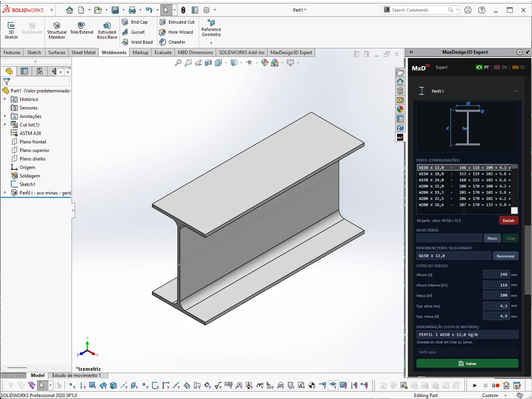The width and height of the screenshot is (532, 399).
Task: Open the display style dropdown arrow
Action: pos(241,63)
